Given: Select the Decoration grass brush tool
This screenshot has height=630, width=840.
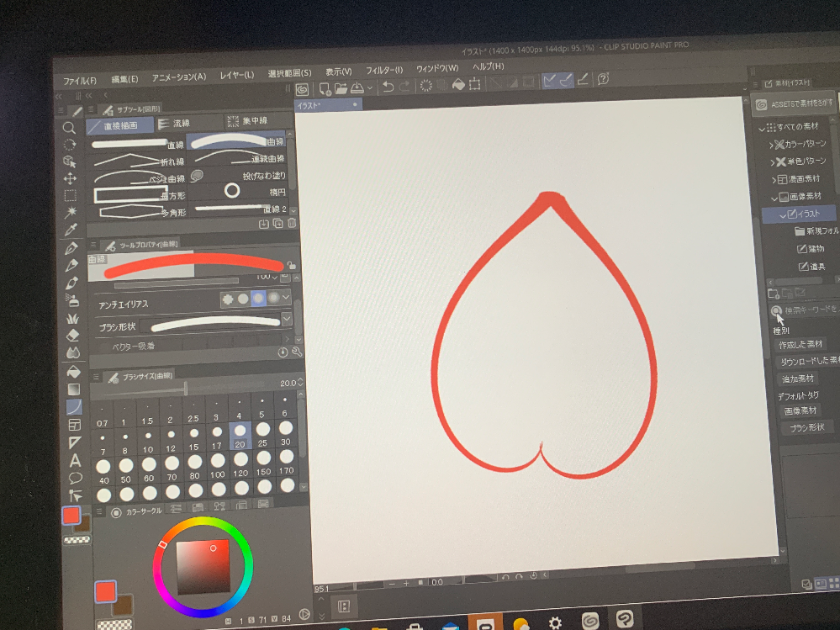Looking at the screenshot, I should pos(72,318).
